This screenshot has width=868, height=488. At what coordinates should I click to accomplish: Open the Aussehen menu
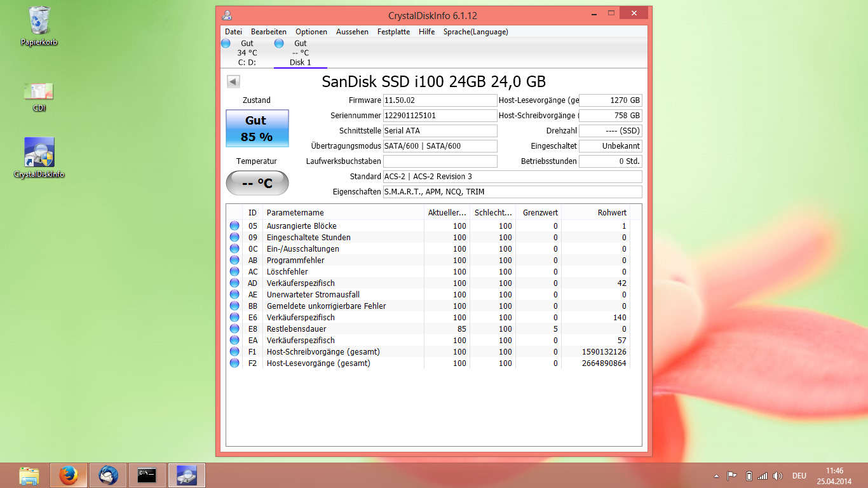click(x=353, y=32)
